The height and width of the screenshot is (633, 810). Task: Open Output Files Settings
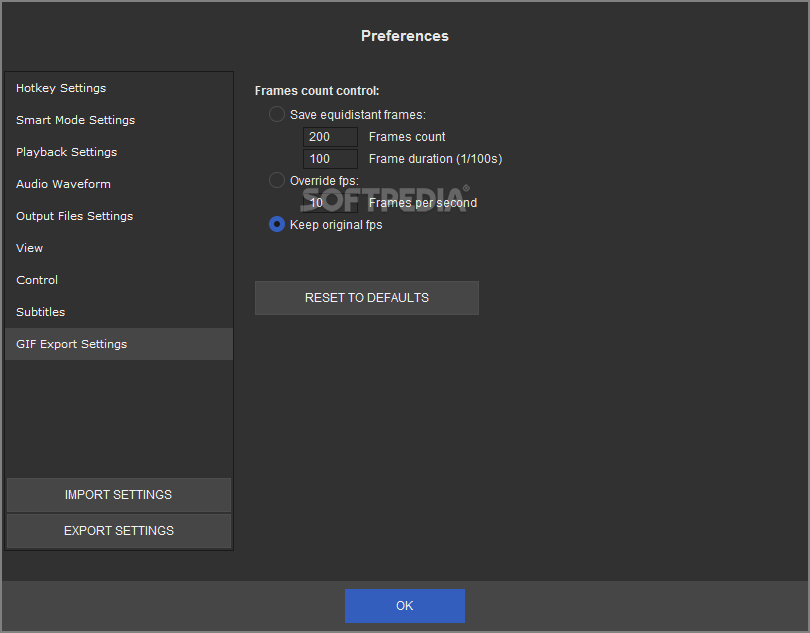point(119,217)
